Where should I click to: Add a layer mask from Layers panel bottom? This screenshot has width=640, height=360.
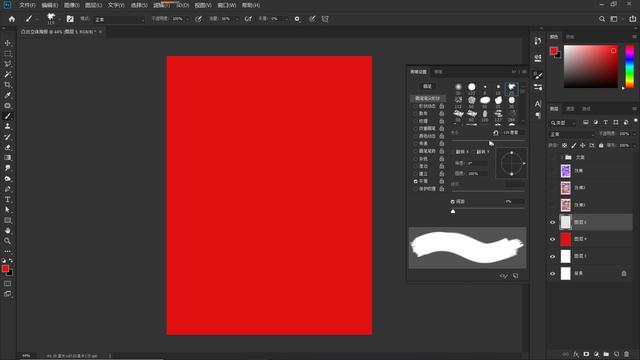click(586, 354)
